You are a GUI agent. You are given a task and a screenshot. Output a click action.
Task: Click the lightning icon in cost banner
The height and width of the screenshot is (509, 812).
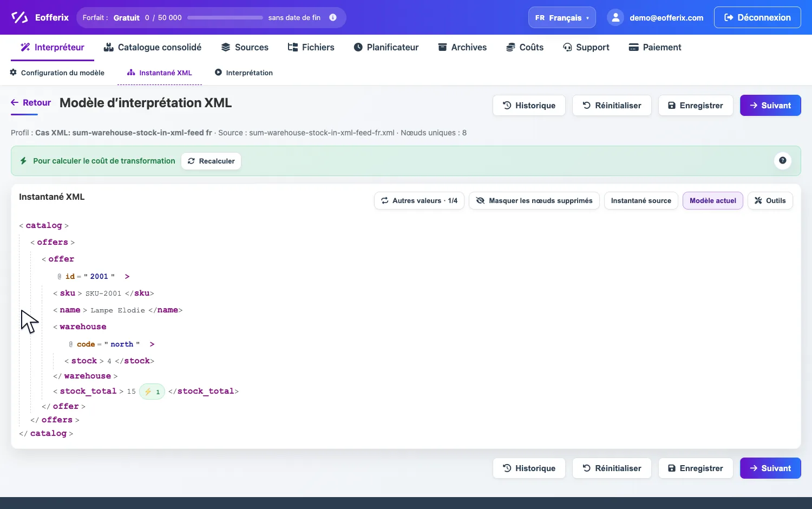coord(23,161)
